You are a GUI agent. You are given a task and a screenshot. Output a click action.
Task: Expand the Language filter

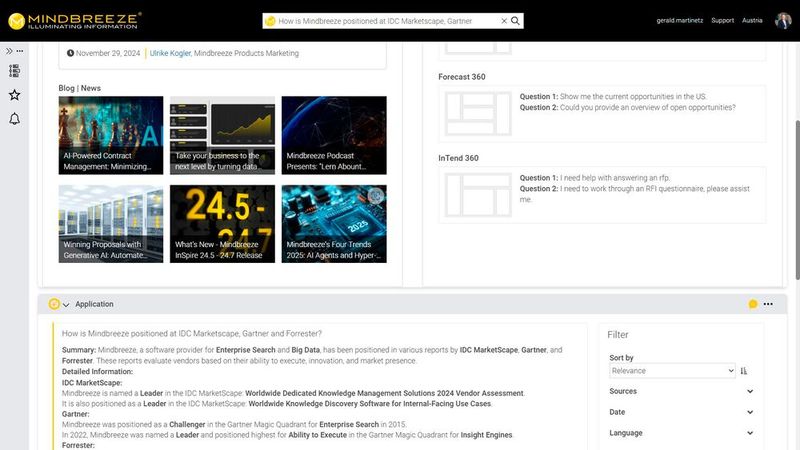pyautogui.click(x=681, y=433)
